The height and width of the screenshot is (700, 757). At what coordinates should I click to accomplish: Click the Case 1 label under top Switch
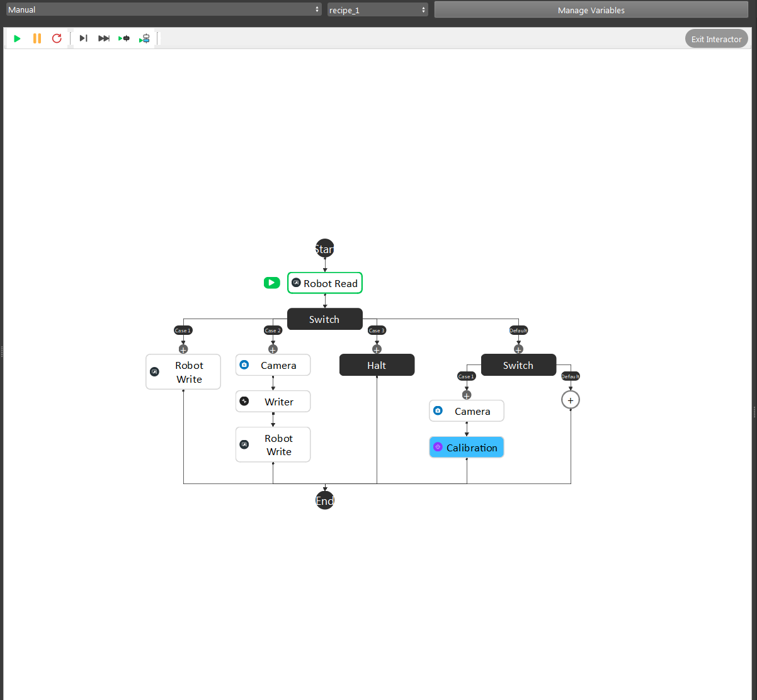pyautogui.click(x=183, y=330)
